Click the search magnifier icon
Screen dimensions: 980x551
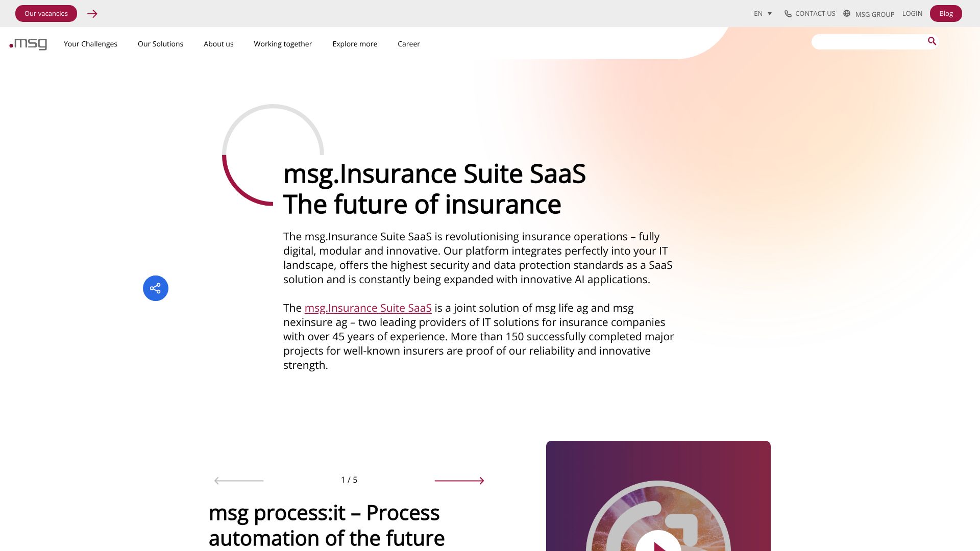coord(932,41)
